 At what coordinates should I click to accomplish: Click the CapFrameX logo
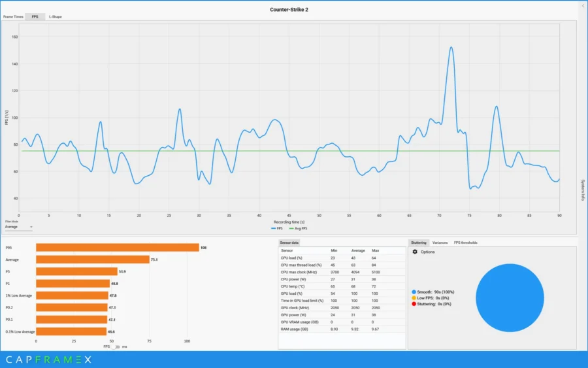[x=49, y=360]
